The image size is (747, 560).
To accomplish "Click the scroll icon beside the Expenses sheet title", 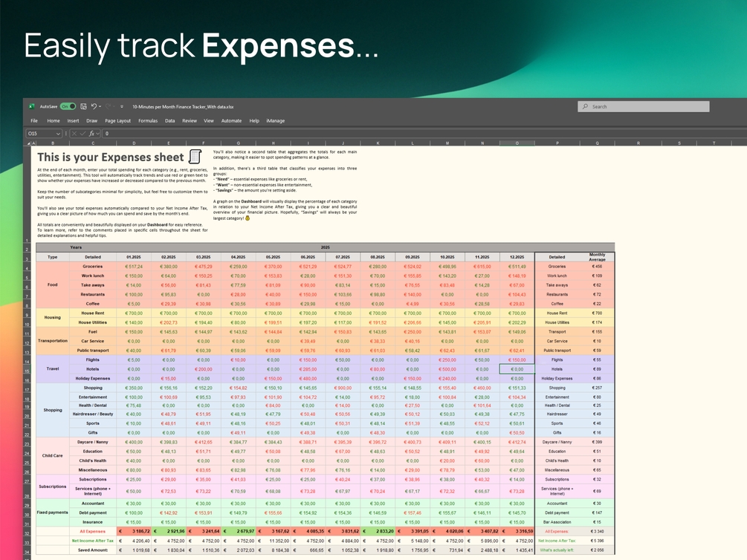I will coord(195,156).
